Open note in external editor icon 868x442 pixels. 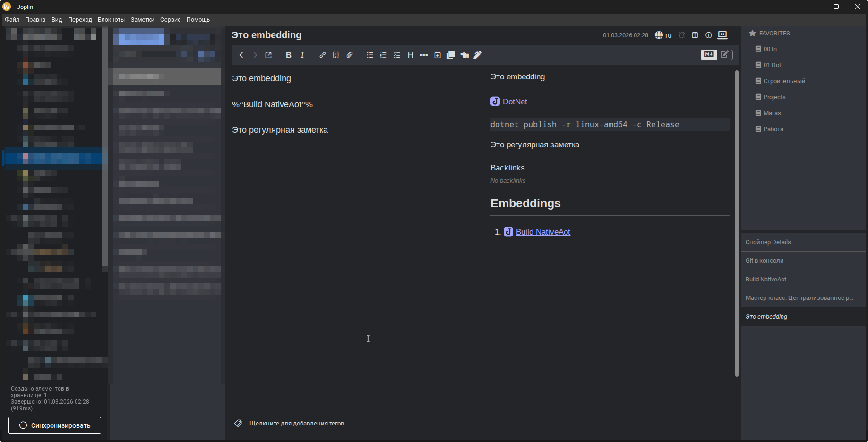point(268,55)
